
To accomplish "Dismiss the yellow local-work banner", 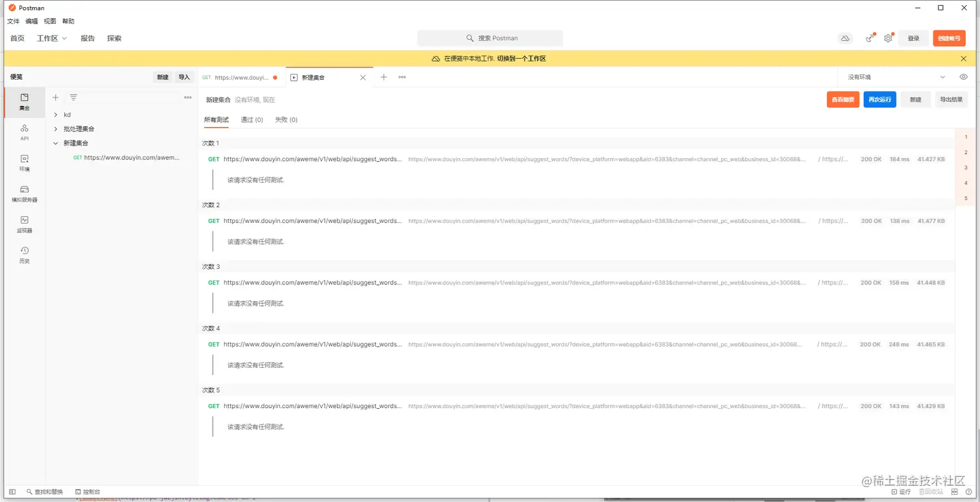I will pos(964,58).
